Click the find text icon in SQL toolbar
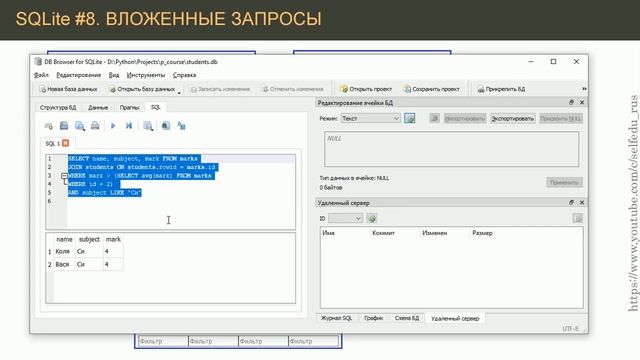The height and width of the screenshot is (360, 640). point(166,126)
